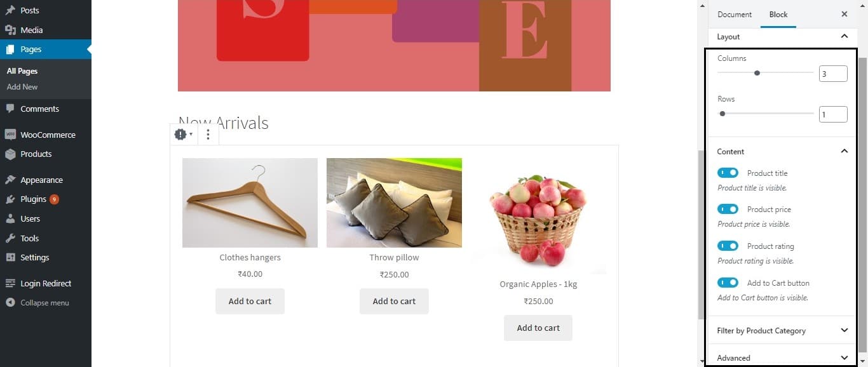Toggle the Product title switch off
Screen dimensions: 868x367
[728, 173]
